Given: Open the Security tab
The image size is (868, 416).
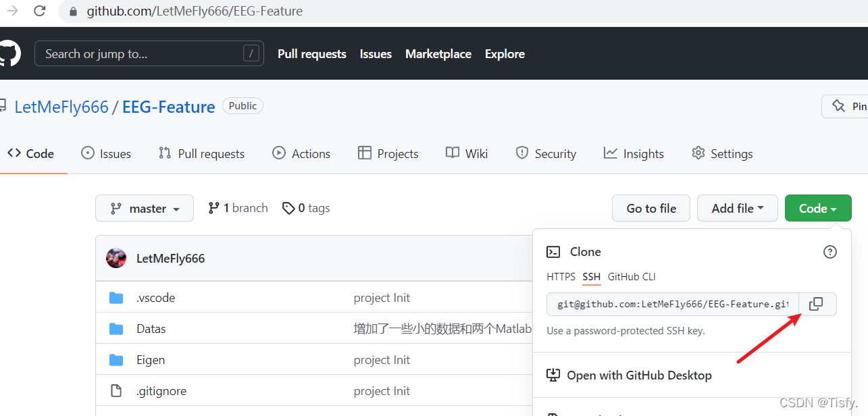Looking at the screenshot, I should (546, 153).
